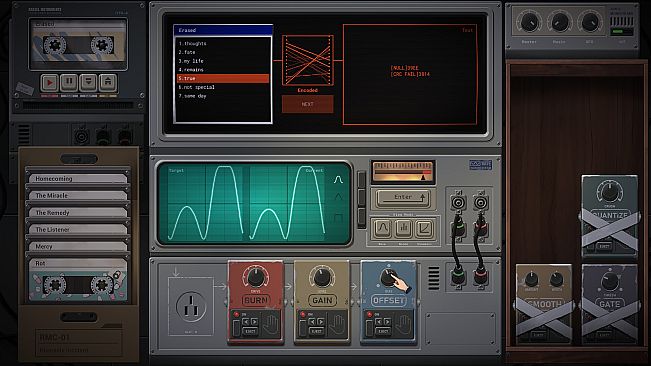
Task: Turn the GAIN pedal level knob
Action: (x=322, y=277)
